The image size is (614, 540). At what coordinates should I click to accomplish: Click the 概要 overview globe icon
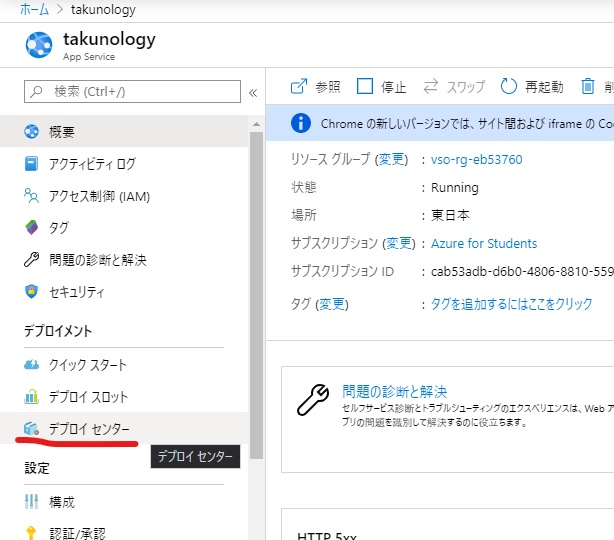[x=31, y=131]
